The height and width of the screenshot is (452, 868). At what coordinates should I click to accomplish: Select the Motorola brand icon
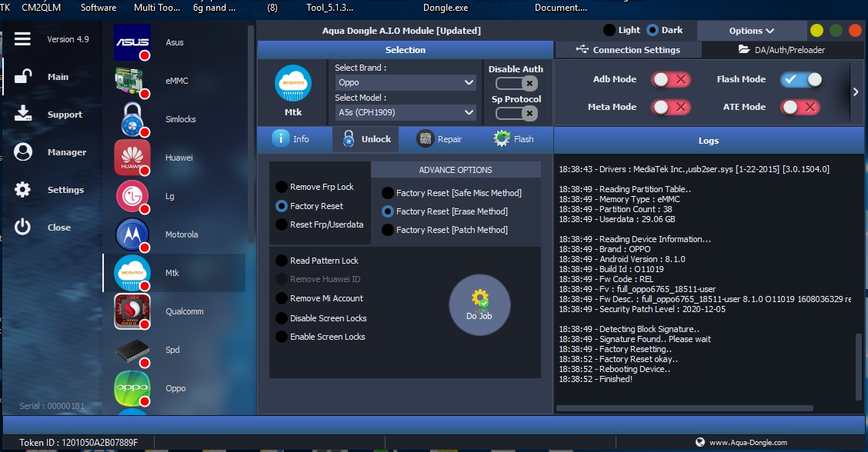[x=132, y=234]
